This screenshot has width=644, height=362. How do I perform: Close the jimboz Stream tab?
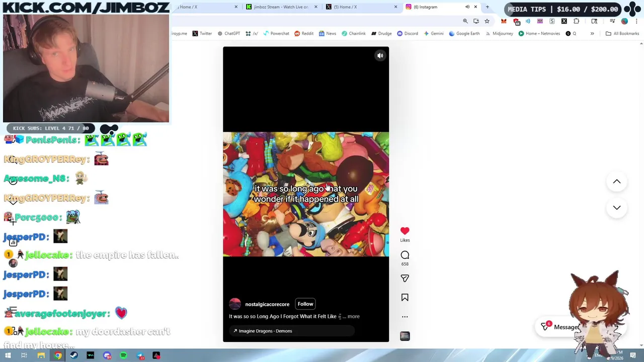[316, 7]
